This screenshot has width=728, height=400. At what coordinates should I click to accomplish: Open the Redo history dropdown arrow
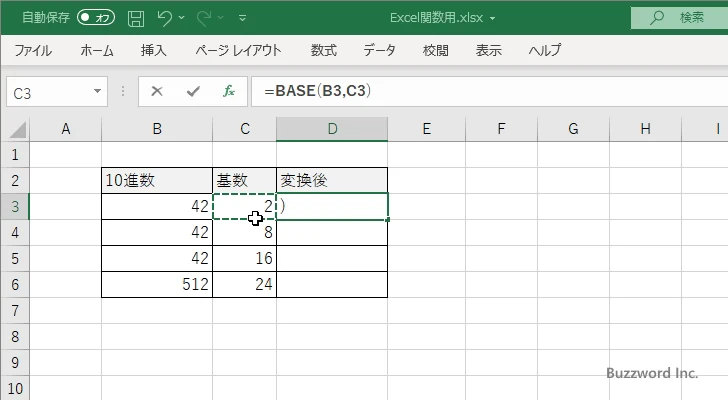221,18
